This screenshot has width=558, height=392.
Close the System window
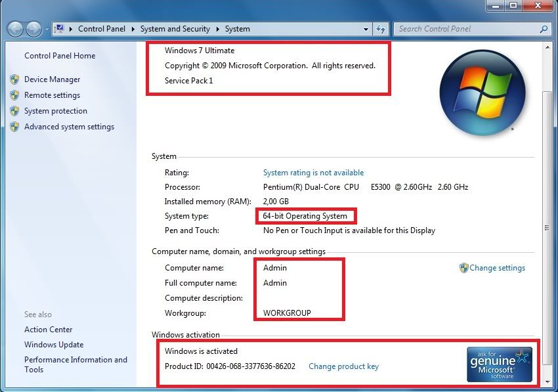[x=538, y=6]
